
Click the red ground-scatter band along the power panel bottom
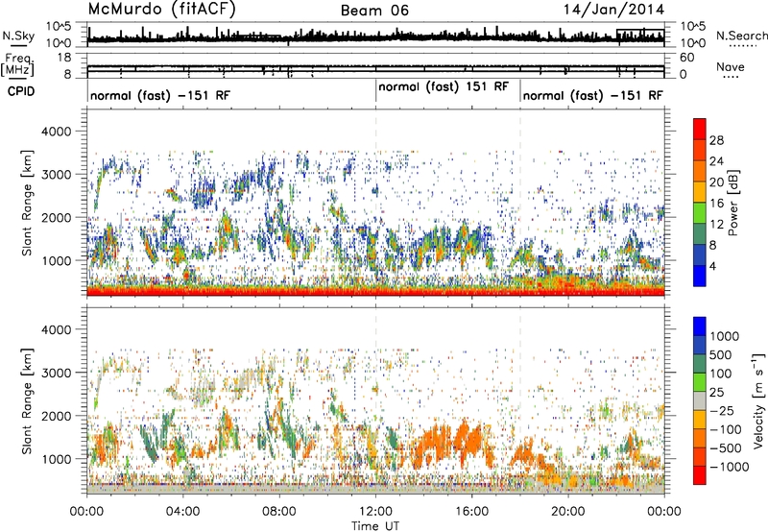375,292
